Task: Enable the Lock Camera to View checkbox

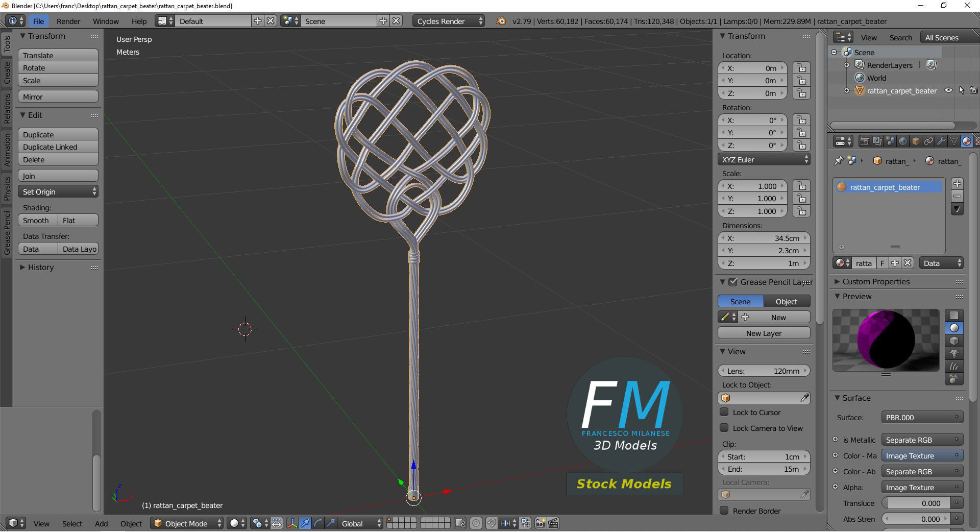Action: pyautogui.click(x=724, y=428)
